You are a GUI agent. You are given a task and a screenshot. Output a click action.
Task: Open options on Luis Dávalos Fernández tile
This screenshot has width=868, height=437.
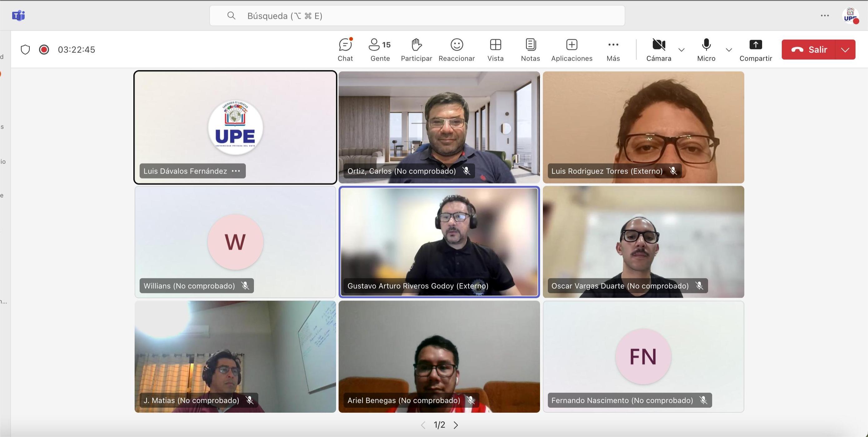click(236, 171)
